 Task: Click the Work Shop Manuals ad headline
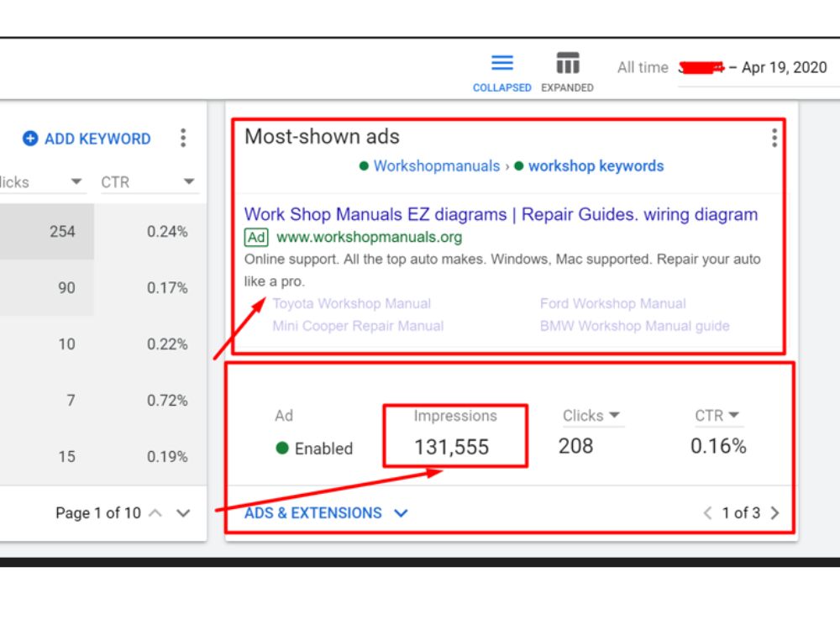501,214
